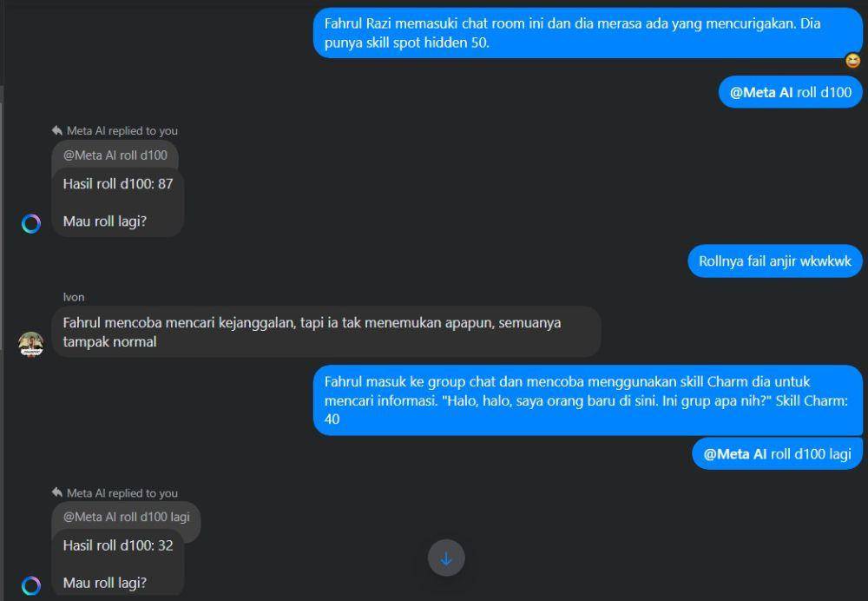This screenshot has width=868, height=601.
Task: Click the message about Skill Charm: 40
Action: coord(588,400)
